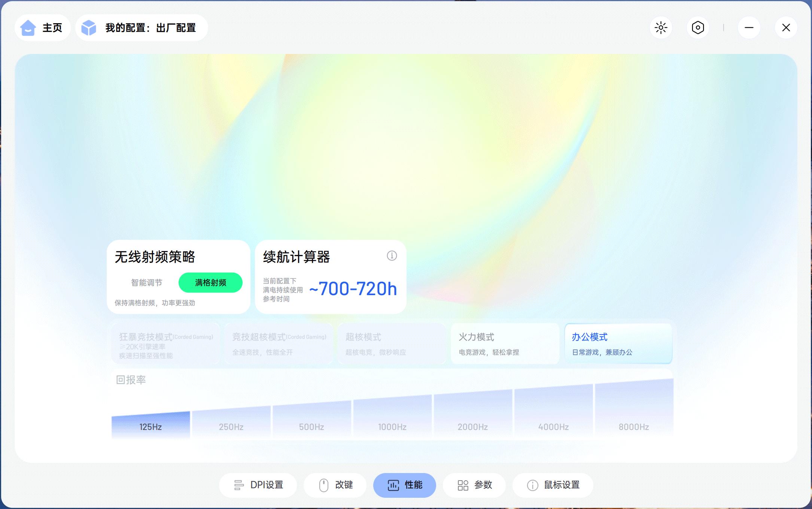This screenshot has width=812, height=509.
Task: Select the 鼠标设置 mouse settings icon
Action: click(x=532, y=485)
